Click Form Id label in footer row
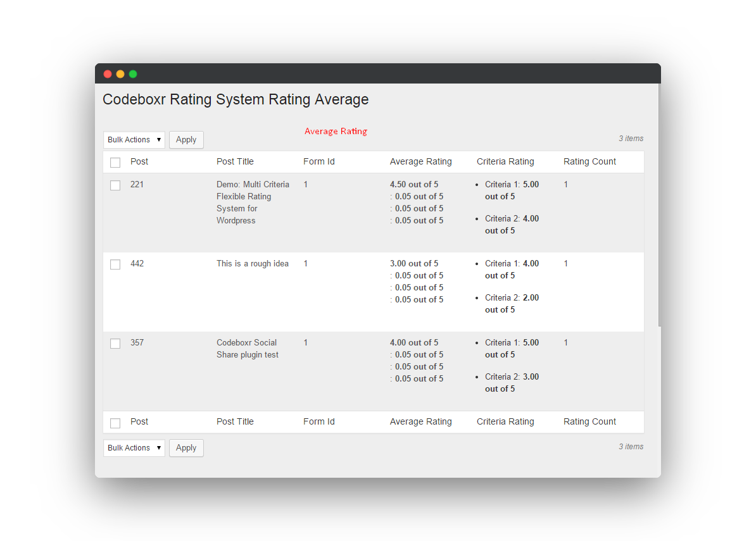756x541 pixels. (x=318, y=421)
